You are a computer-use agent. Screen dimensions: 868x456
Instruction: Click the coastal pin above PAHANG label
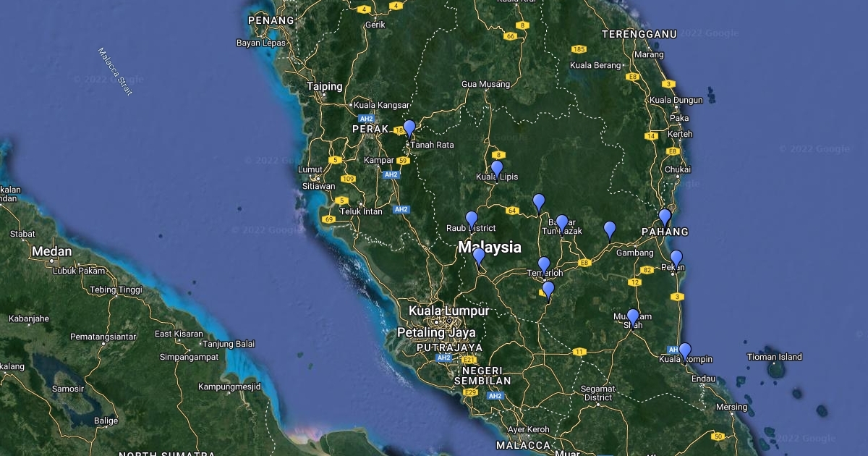point(665,218)
